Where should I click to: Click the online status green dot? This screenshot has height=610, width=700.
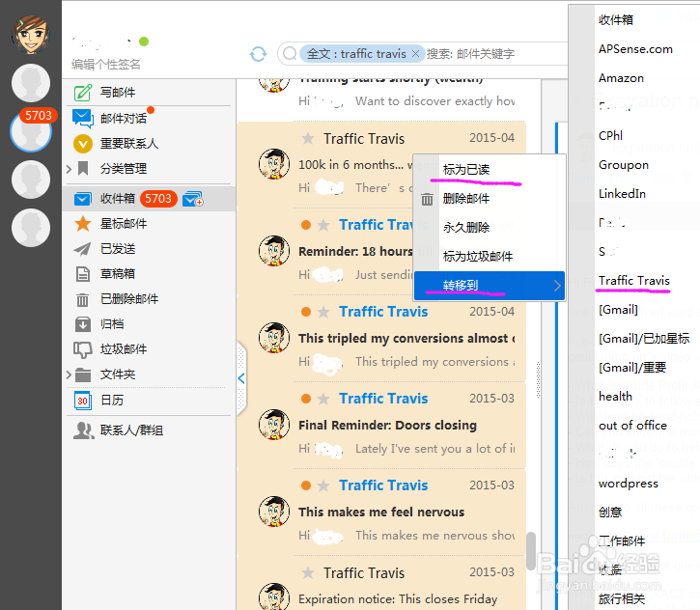(144, 42)
